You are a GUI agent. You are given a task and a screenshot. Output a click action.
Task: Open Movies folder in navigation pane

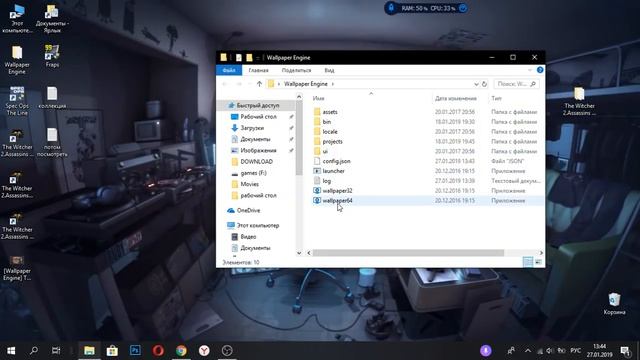point(249,184)
